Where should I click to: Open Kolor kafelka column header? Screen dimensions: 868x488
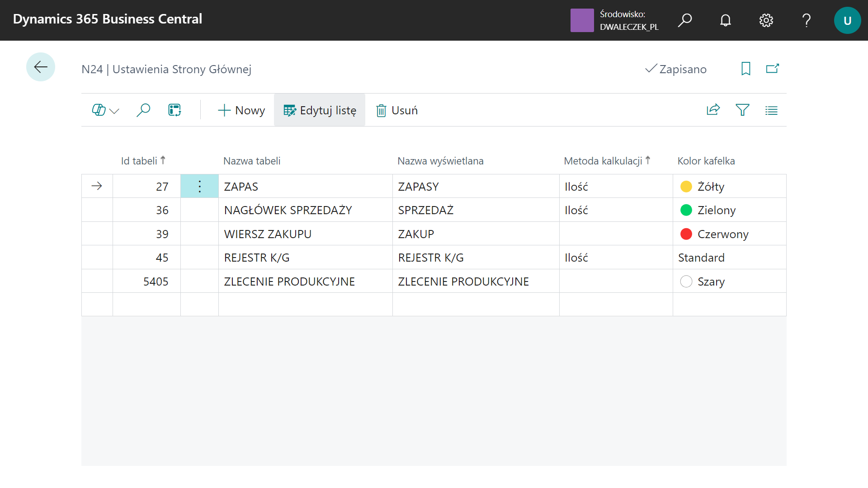(x=706, y=161)
